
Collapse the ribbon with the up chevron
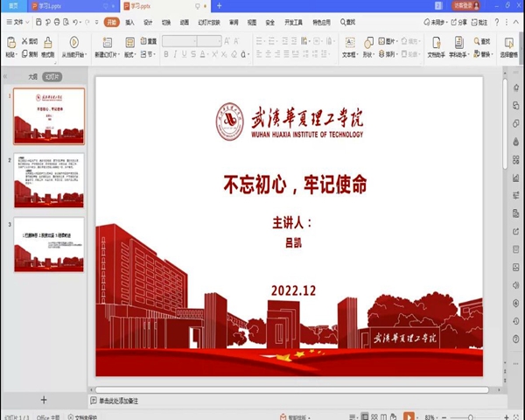coord(516,23)
